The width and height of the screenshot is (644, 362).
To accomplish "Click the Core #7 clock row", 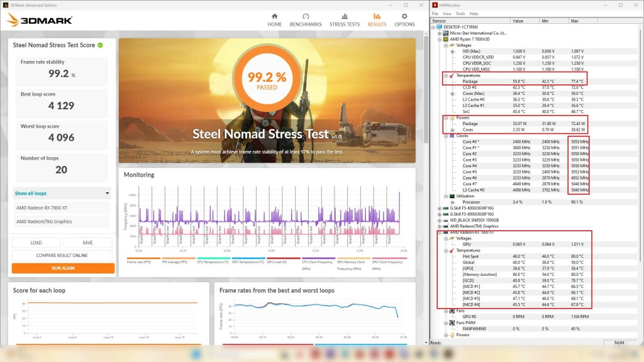I will point(535,184).
